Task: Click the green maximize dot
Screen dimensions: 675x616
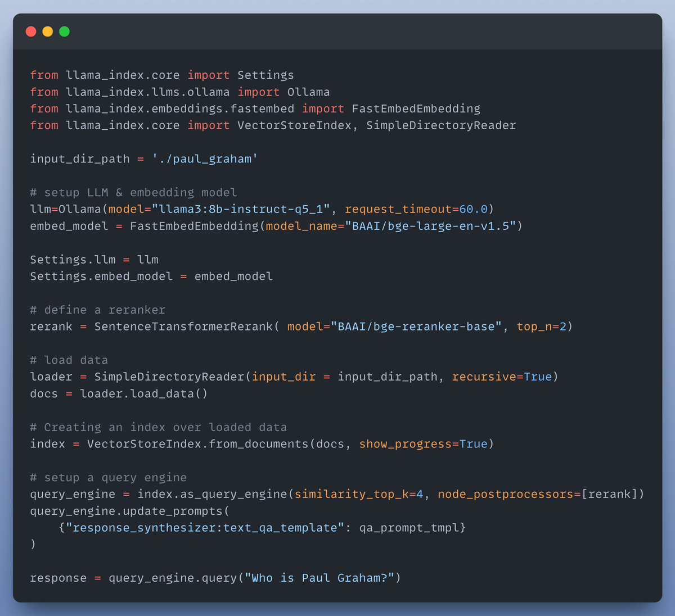Action: click(x=65, y=31)
